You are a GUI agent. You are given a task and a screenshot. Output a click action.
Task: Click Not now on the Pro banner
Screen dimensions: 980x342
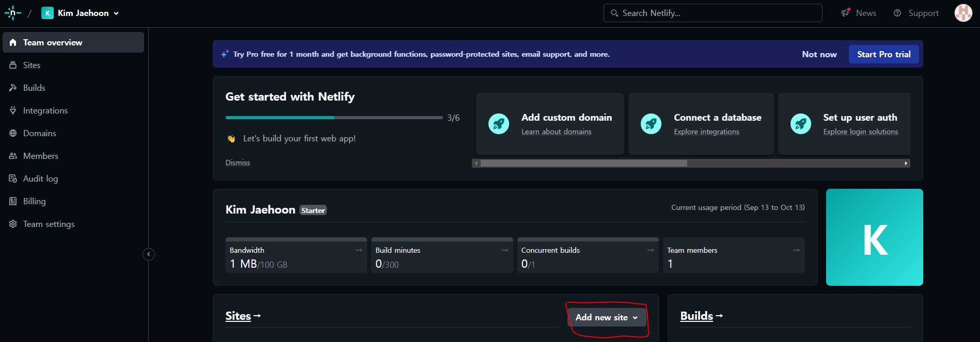819,54
